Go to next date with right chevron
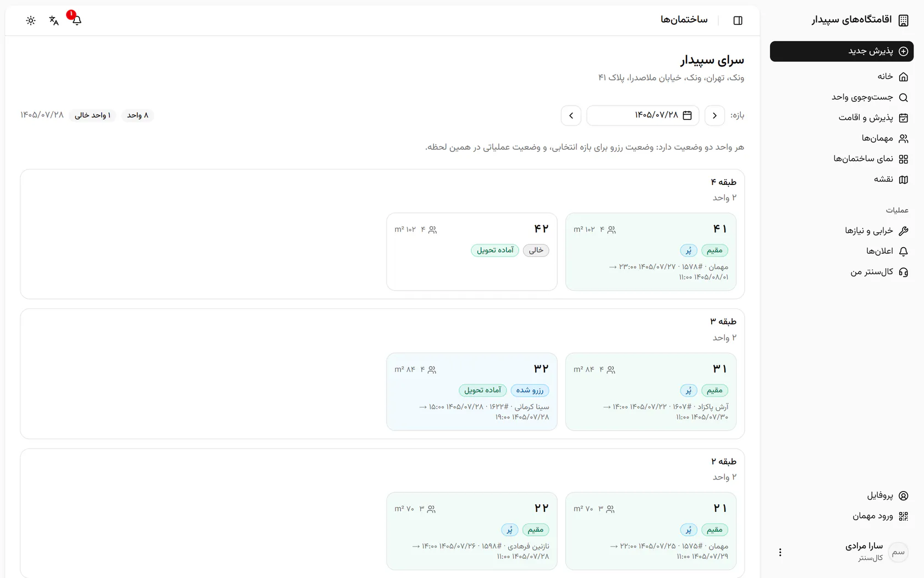Screen dimensions: 924x578 [714, 116]
